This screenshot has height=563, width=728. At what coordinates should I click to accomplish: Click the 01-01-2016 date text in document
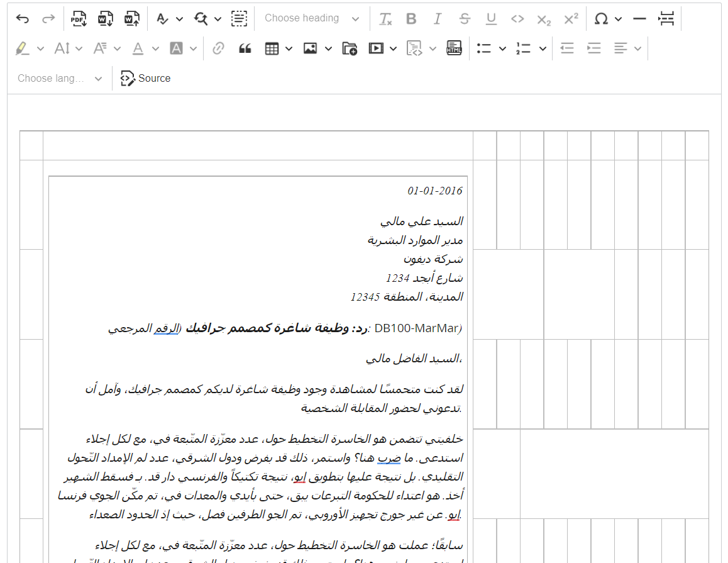click(x=434, y=191)
